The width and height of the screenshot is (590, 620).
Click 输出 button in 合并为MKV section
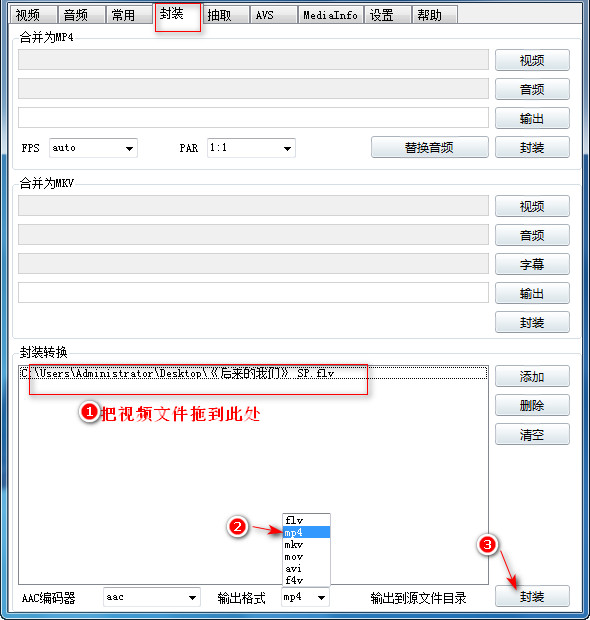(532, 293)
